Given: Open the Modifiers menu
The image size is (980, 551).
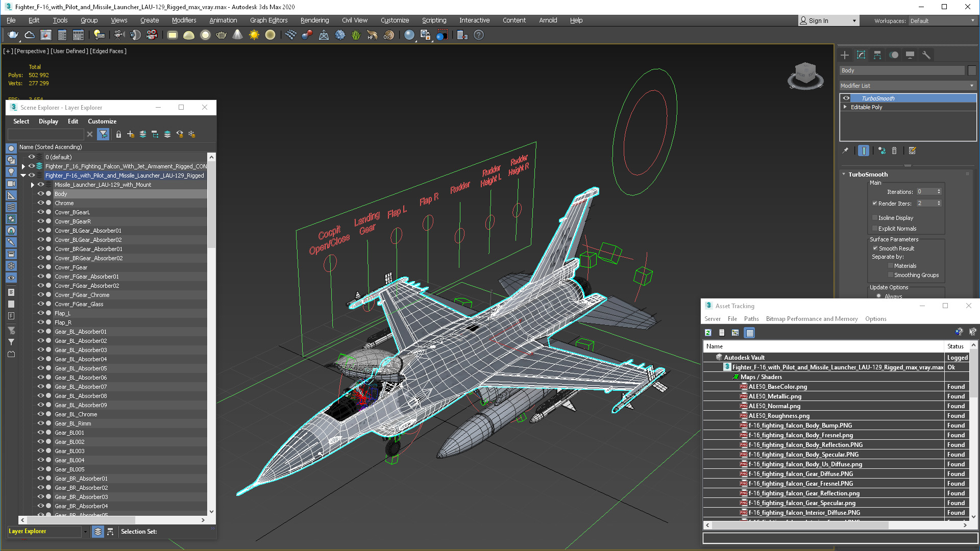Looking at the screenshot, I should [x=184, y=20].
